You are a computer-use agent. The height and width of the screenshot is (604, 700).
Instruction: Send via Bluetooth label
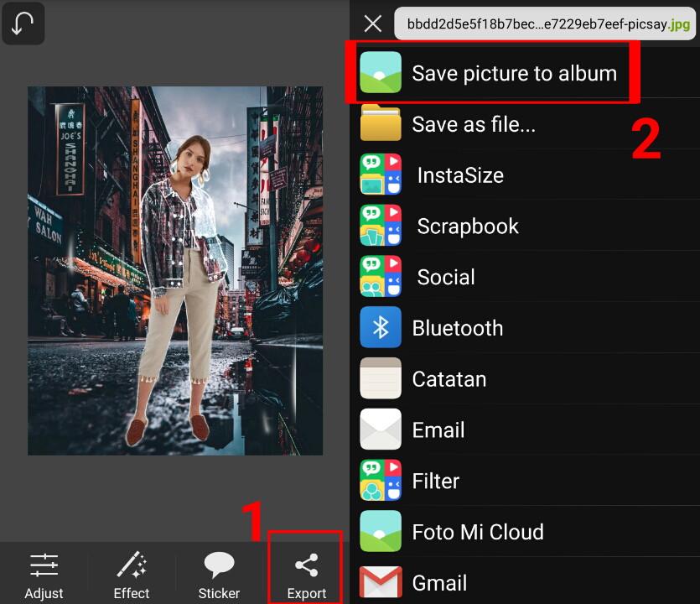tap(458, 328)
